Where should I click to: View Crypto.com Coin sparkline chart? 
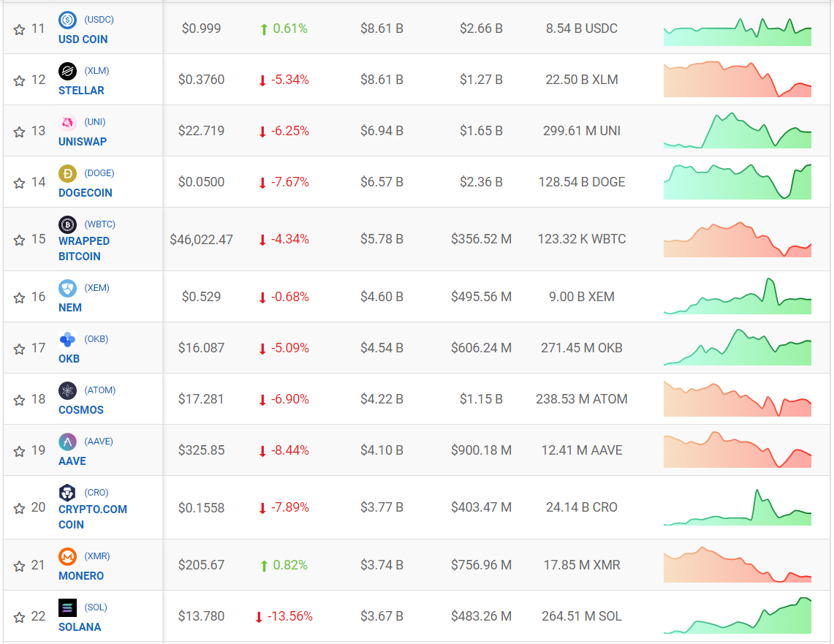pos(738,507)
